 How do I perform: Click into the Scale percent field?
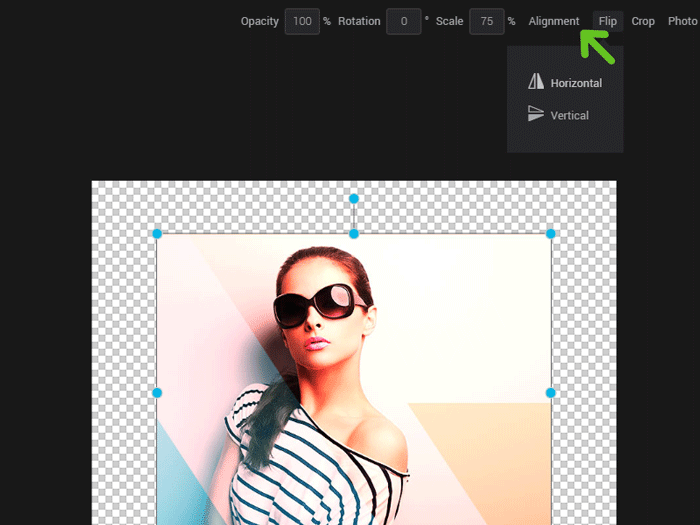486,21
